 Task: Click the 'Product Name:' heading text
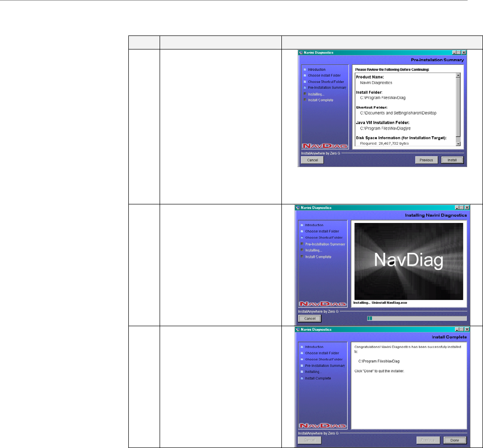pos(370,77)
